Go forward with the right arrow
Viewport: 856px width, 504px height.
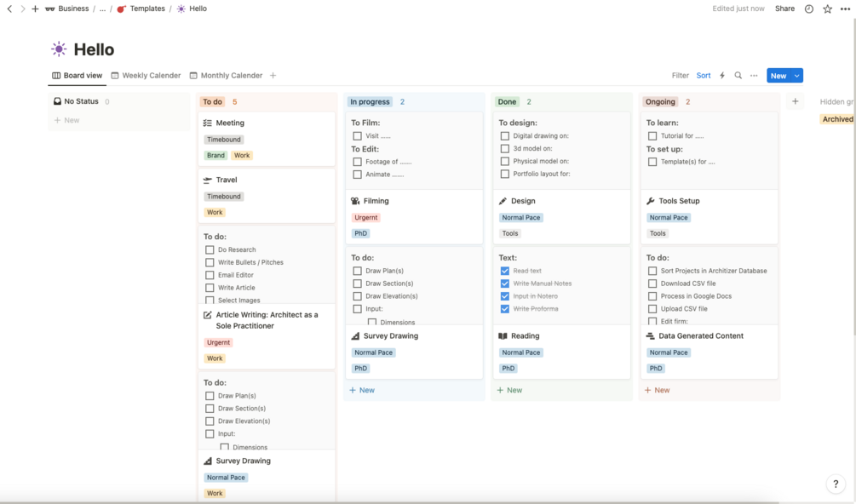(x=22, y=9)
